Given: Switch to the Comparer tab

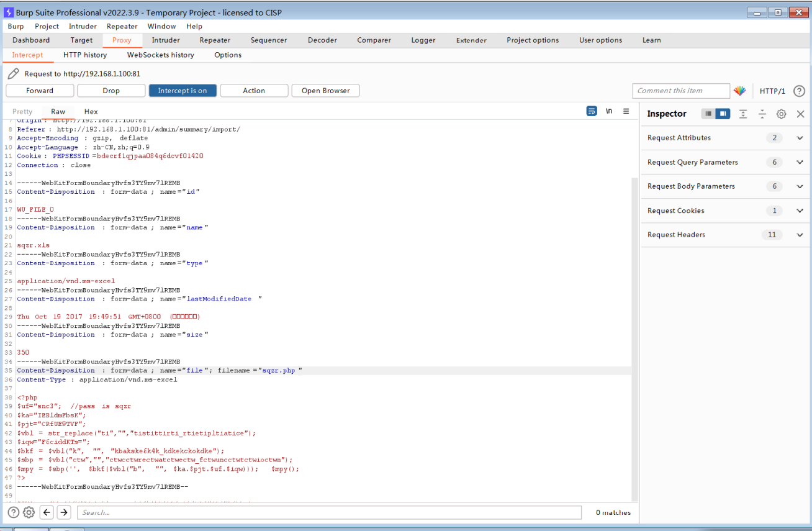Looking at the screenshot, I should [x=374, y=40].
